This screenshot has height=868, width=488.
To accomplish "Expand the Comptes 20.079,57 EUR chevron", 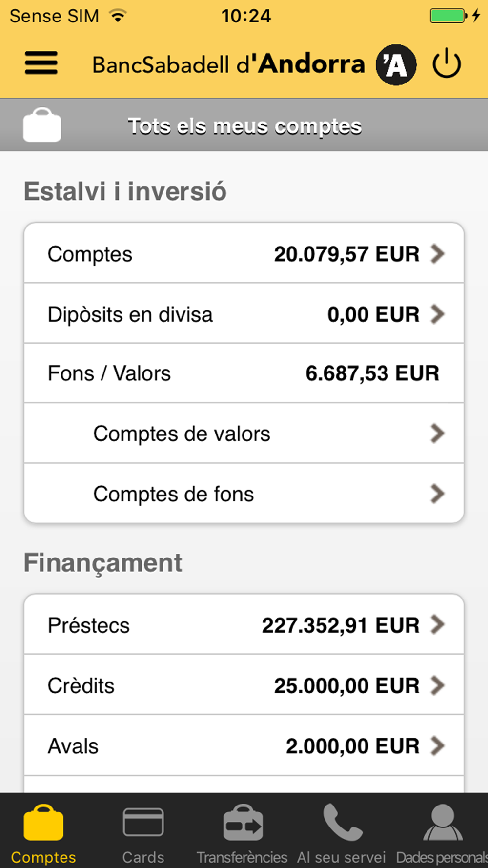I will point(437,254).
